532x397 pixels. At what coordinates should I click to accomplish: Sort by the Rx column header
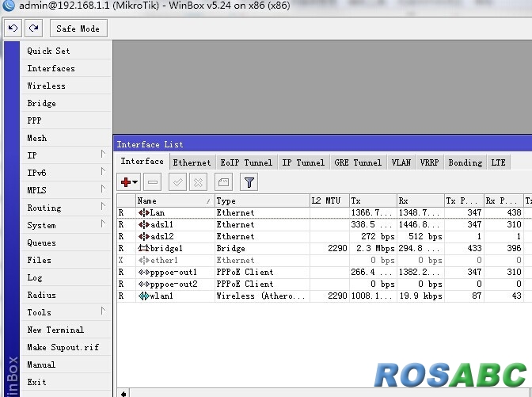click(x=420, y=200)
